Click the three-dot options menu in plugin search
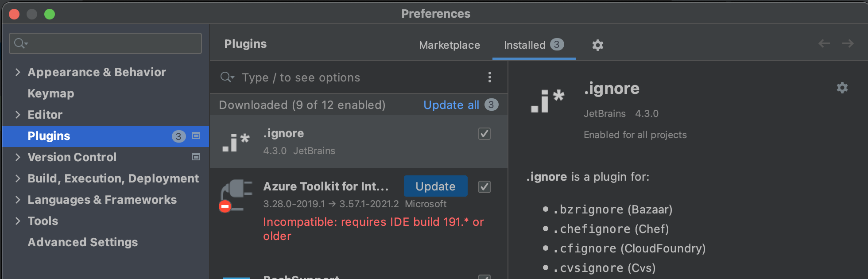 click(489, 77)
